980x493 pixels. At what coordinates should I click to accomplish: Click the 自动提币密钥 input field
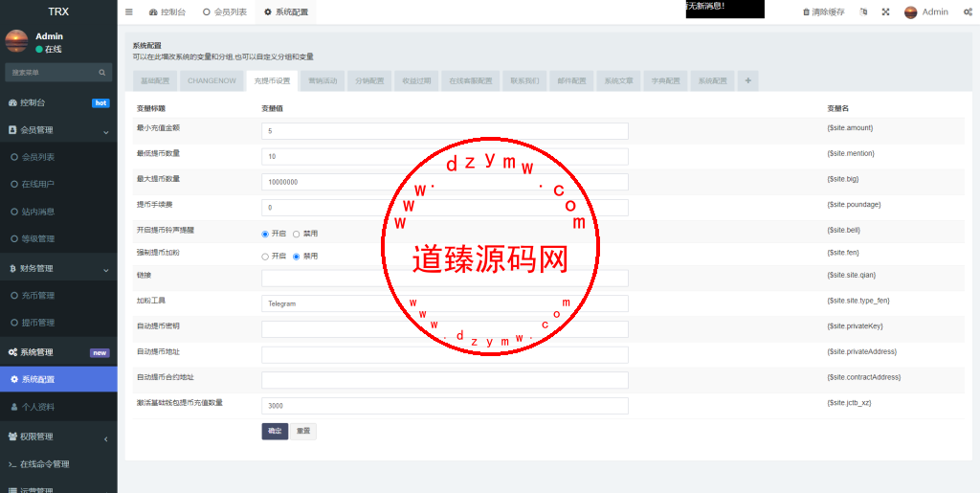(445, 329)
